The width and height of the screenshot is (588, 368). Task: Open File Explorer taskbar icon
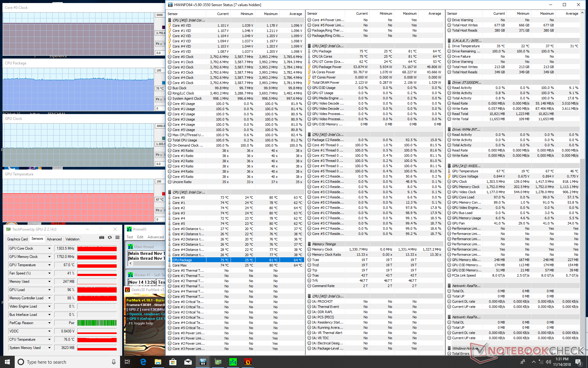point(158,362)
